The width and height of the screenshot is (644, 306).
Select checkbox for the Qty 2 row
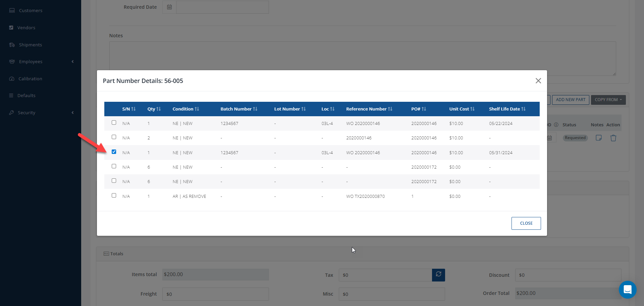(x=114, y=137)
